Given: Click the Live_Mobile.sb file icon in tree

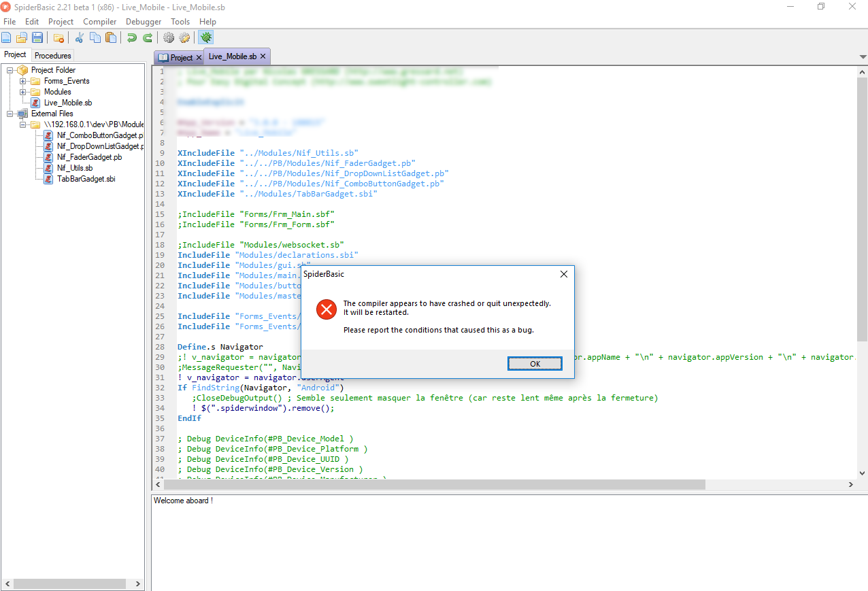Looking at the screenshot, I should click(35, 103).
